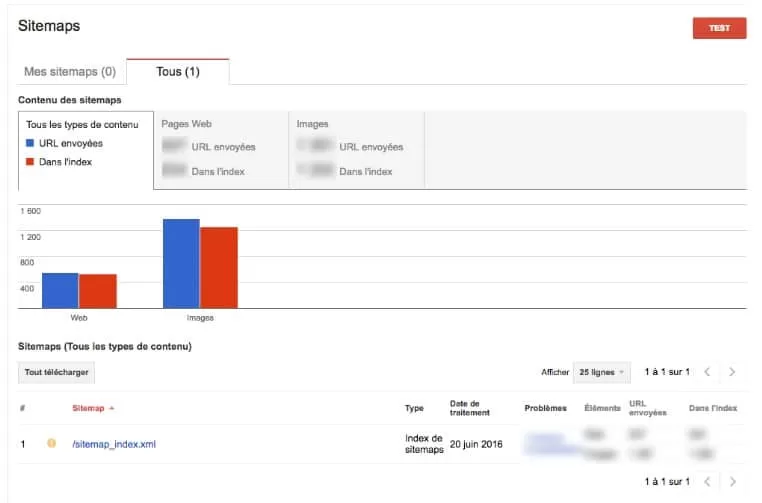The height and width of the screenshot is (503, 762).
Task: Click the Date de traitement column header
Action: (469, 408)
